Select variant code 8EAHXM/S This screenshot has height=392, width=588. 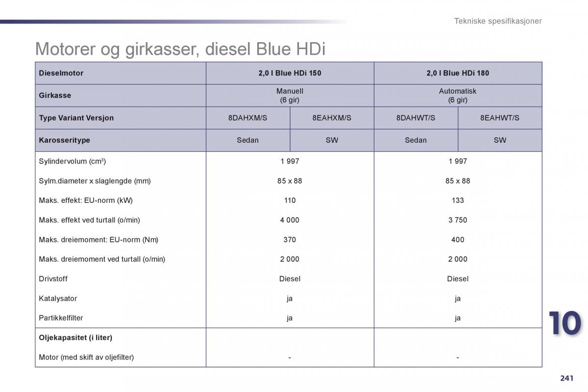click(332, 118)
